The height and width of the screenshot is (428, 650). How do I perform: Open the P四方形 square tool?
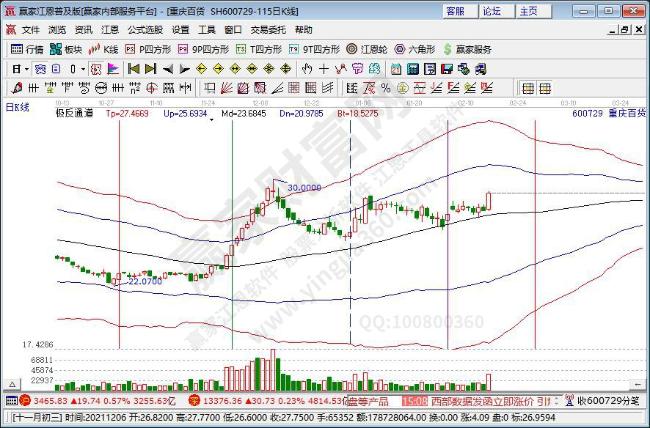click(148, 49)
